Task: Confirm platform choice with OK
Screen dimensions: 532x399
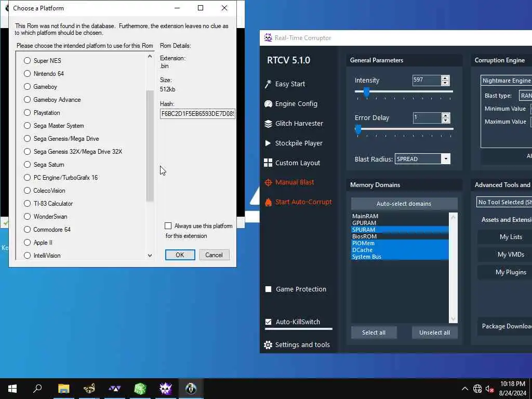Action: (180, 255)
